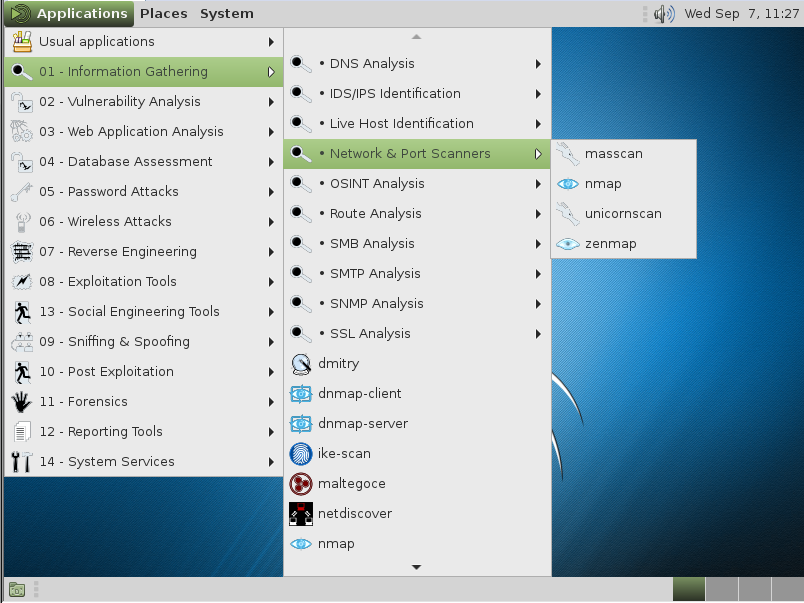Expand Usual applications submenu arrow
804x603 pixels.
point(271,42)
